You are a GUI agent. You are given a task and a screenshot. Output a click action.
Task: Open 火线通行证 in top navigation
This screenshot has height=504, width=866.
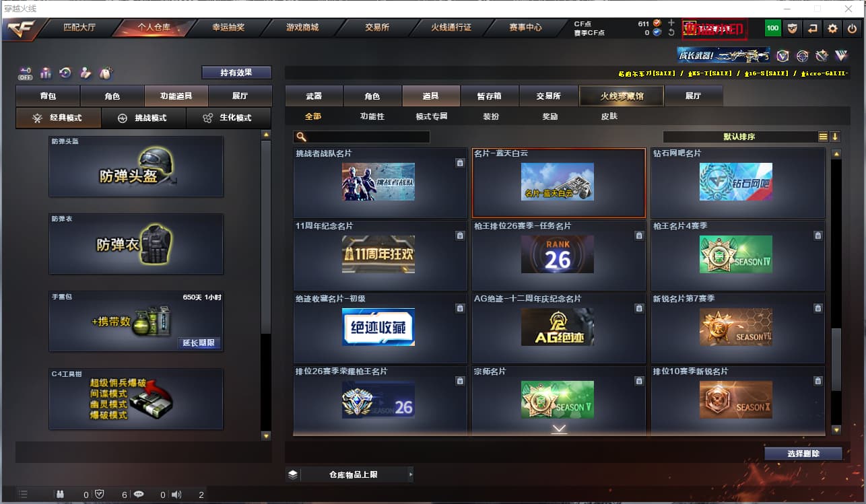click(451, 28)
